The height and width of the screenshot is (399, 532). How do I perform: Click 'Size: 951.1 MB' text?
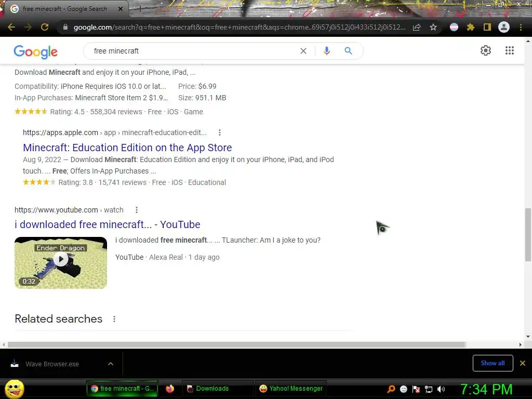(x=202, y=98)
